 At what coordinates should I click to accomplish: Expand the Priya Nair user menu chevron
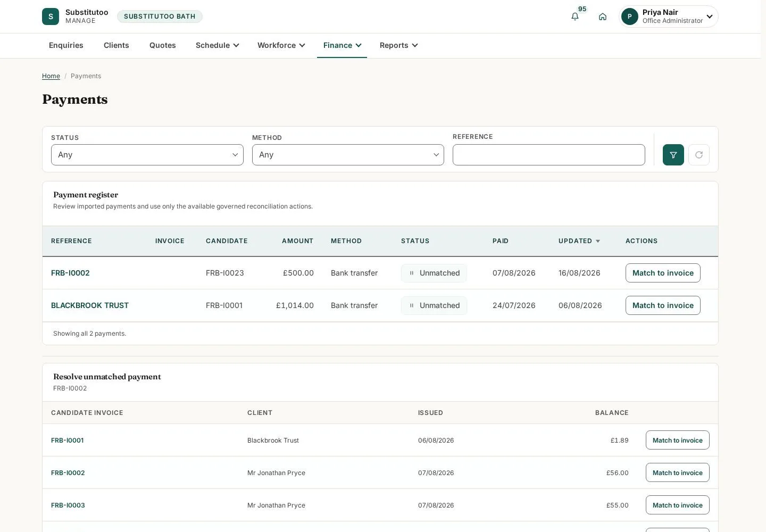tap(710, 16)
